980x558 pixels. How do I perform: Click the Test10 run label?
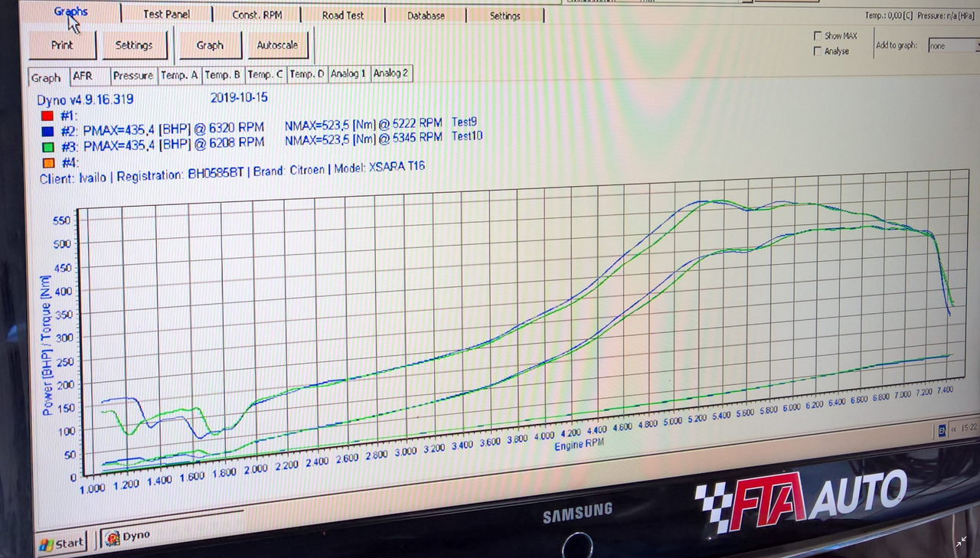[x=467, y=135]
